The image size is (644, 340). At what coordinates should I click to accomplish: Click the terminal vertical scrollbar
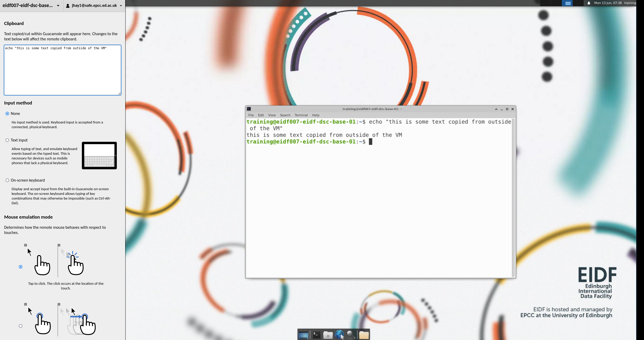pyautogui.click(x=513, y=198)
